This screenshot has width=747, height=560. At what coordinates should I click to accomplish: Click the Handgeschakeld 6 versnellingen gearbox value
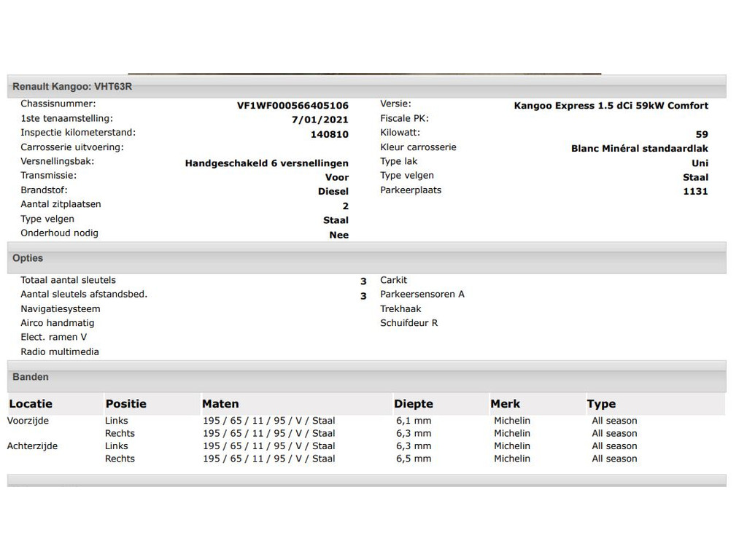266,163
